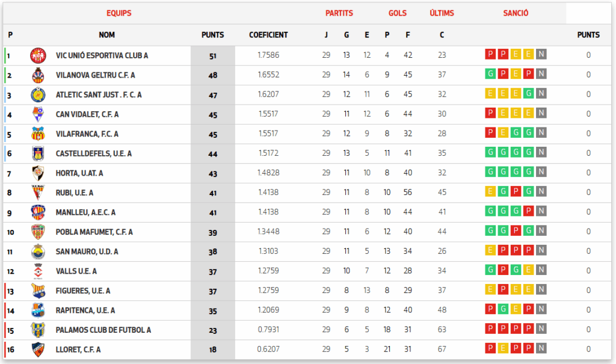Screen dimensions: 616x364
Task: Click the NOM column header
Action: click(x=106, y=35)
